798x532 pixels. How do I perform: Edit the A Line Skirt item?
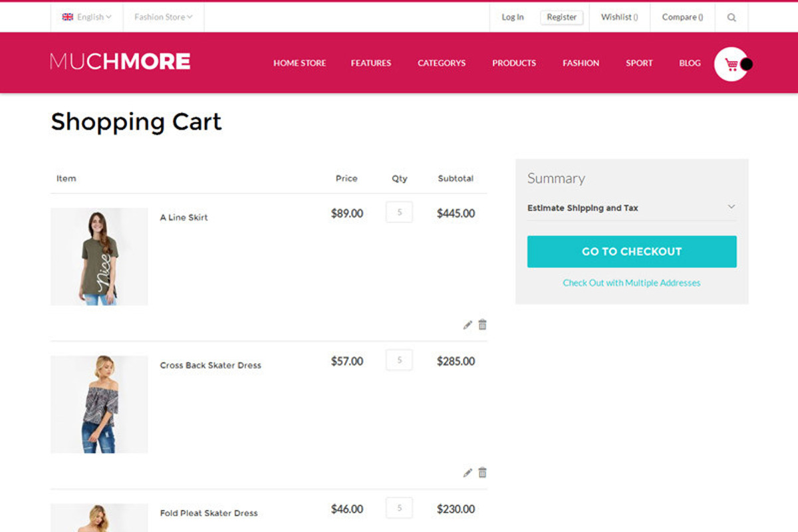coord(467,325)
